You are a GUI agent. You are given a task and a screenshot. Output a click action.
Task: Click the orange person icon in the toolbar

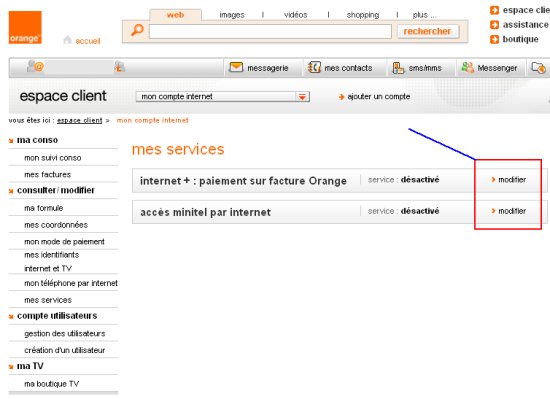(x=120, y=66)
